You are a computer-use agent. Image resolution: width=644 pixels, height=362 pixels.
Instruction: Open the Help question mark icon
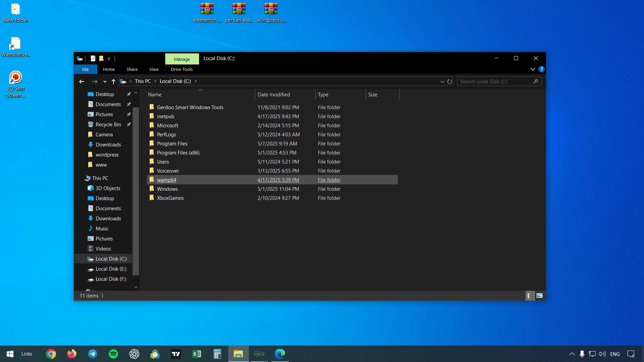point(541,69)
